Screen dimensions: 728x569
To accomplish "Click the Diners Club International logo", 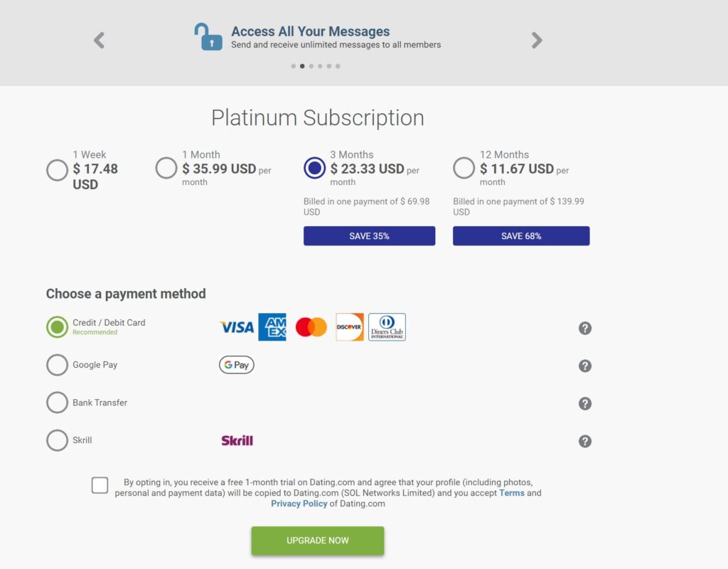I will point(387,327).
